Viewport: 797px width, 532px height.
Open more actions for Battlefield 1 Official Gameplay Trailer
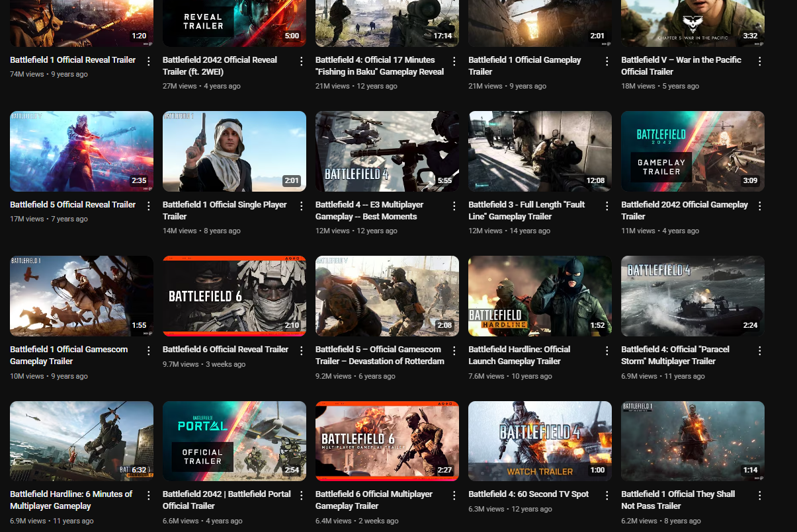pos(607,61)
